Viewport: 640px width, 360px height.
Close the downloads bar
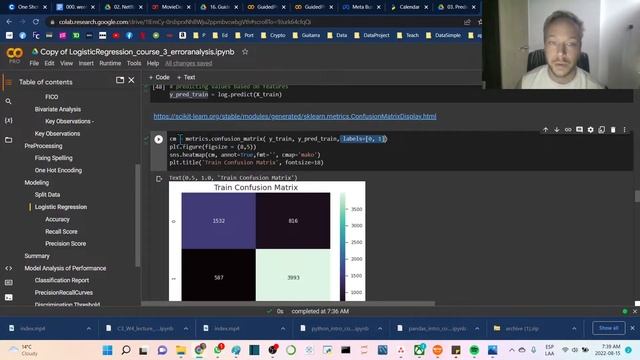633,328
